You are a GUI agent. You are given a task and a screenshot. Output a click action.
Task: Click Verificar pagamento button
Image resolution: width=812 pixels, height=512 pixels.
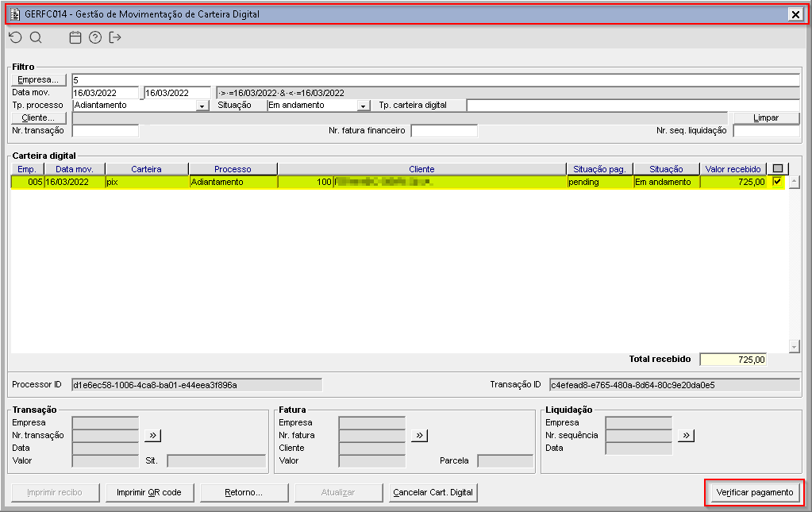click(x=755, y=492)
